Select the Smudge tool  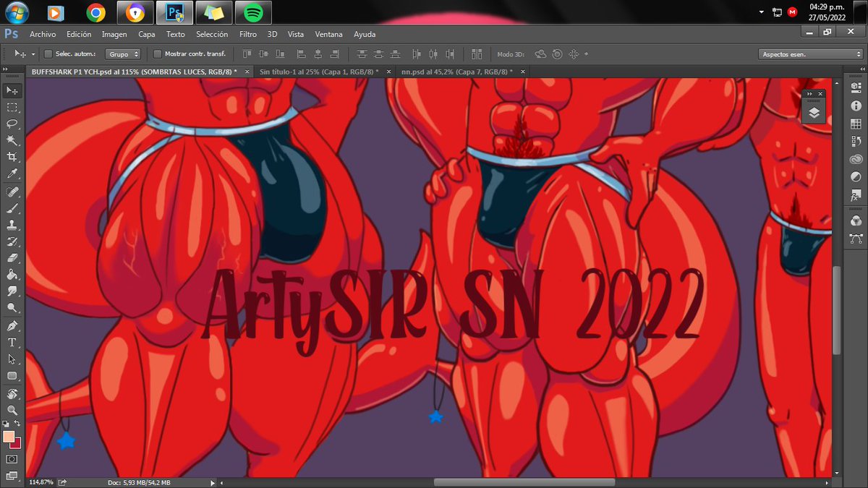point(12,291)
